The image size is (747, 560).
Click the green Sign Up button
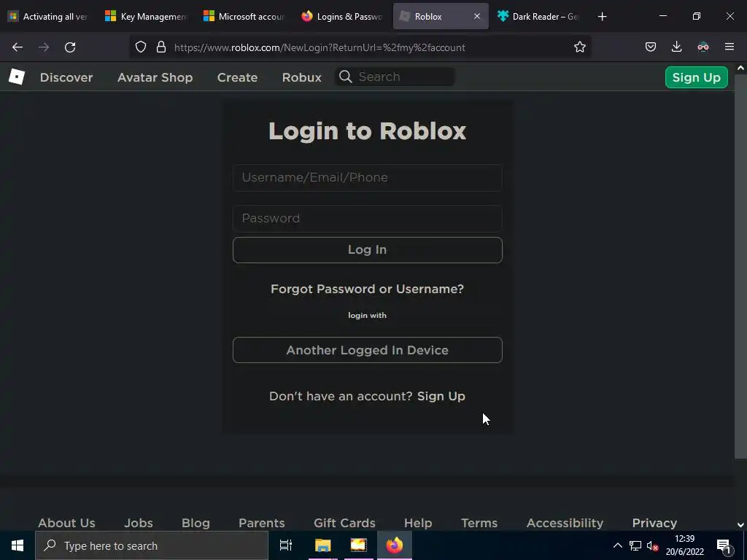click(696, 77)
